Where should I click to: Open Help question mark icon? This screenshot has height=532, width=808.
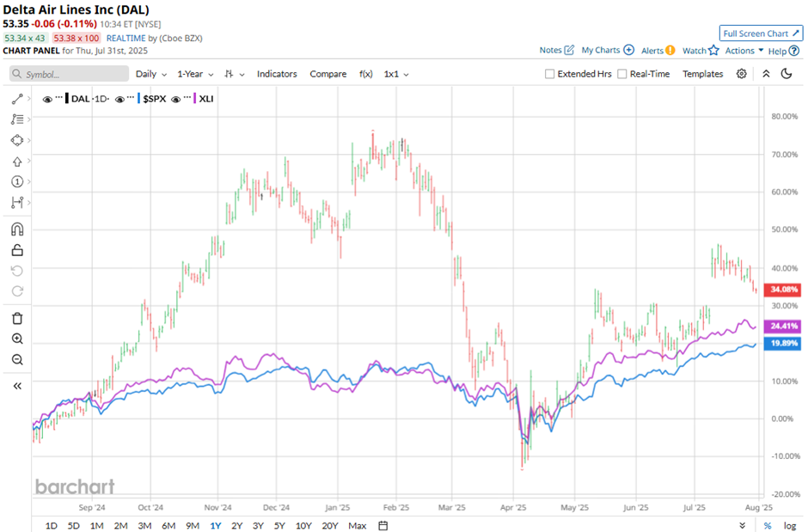point(794,51)
